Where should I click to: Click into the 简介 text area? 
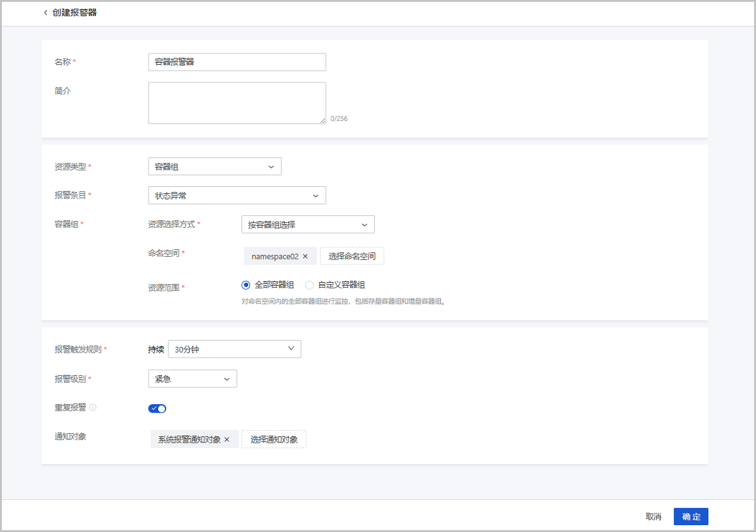(x=237, y=103)
